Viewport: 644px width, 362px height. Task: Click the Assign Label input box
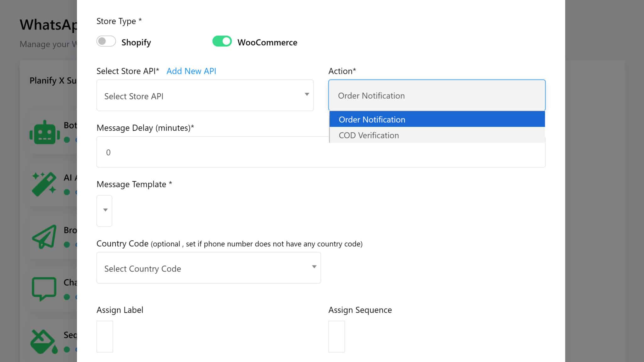click(105, 336)
